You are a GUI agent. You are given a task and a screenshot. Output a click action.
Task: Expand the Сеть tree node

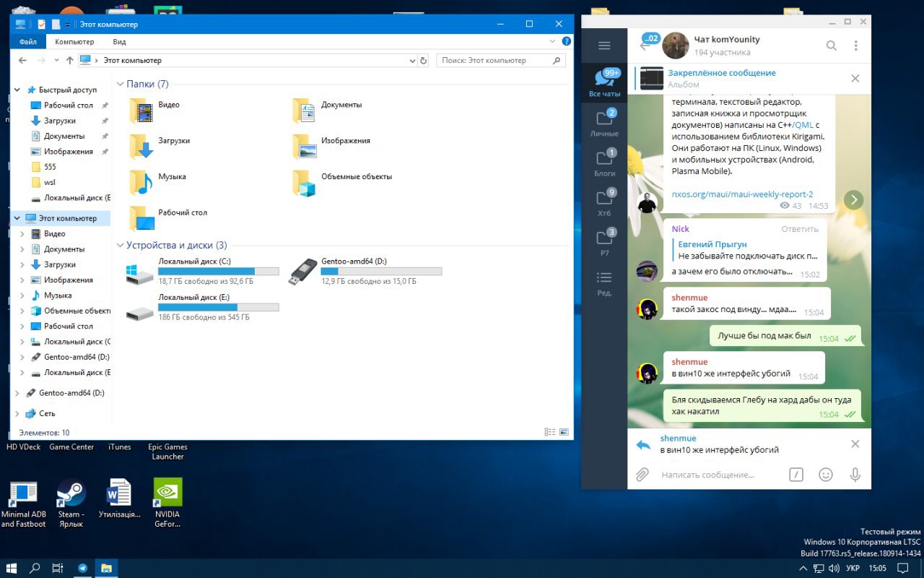click(18, 414)
